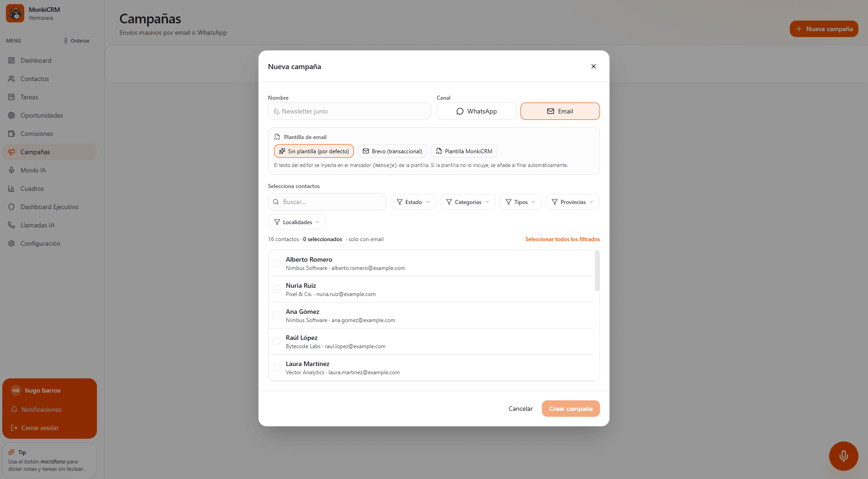The height and width of the screenshot is (479, 868).
Task: Select the WhatsApp channel option
Action: click(477, 111)
